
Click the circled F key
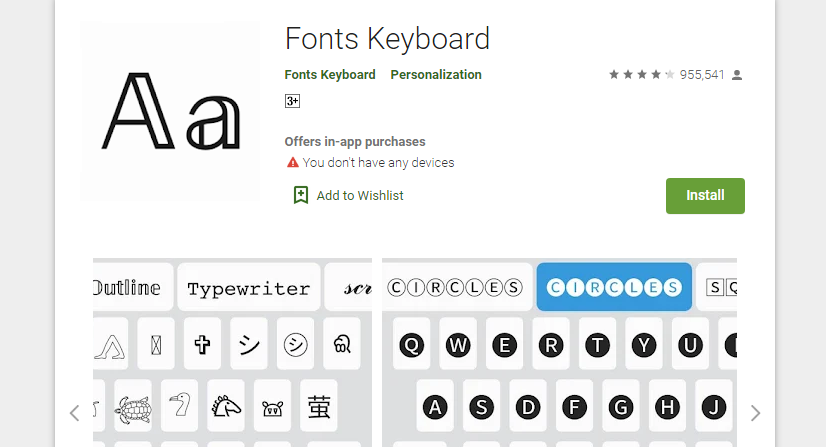pyautogui.click(x=574, y=406)
